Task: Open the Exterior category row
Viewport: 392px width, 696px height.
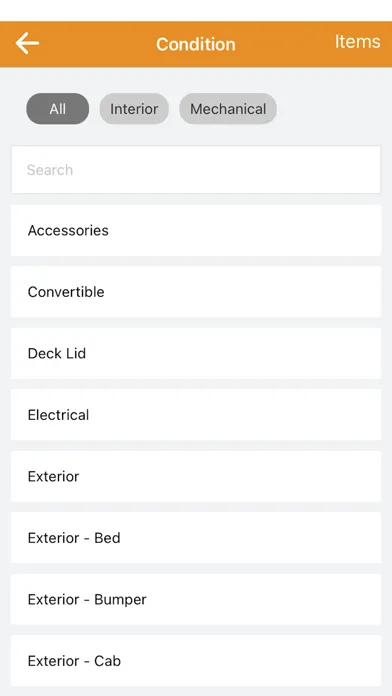Action: [196, 476]
